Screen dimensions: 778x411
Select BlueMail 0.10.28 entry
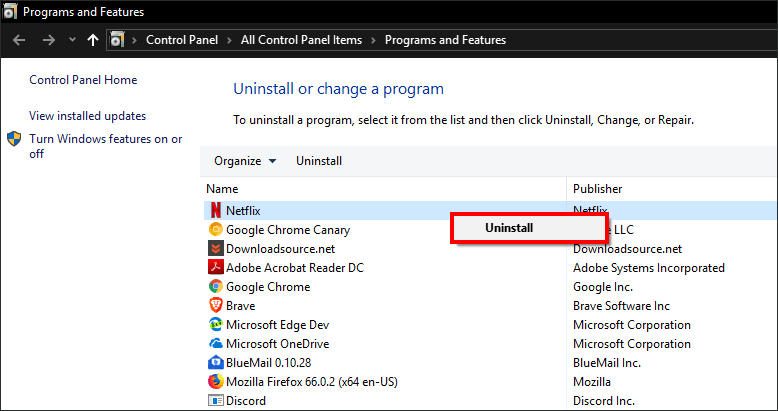tap(268, 362)
